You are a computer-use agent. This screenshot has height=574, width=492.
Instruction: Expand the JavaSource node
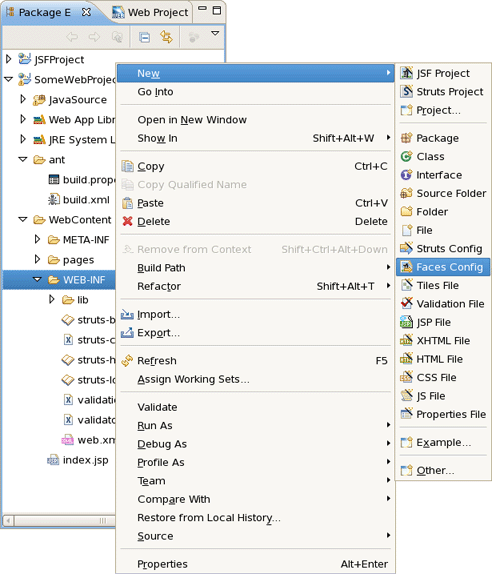(23, 99)
